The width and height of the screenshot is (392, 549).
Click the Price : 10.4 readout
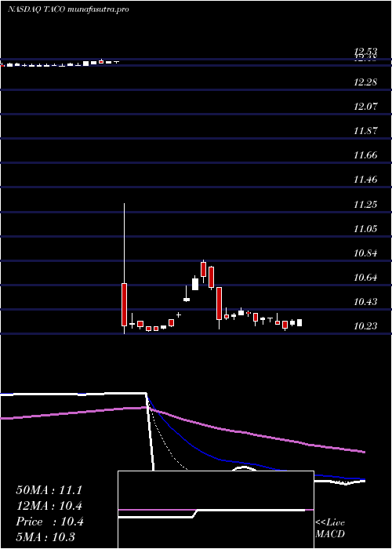click(49, 522)
